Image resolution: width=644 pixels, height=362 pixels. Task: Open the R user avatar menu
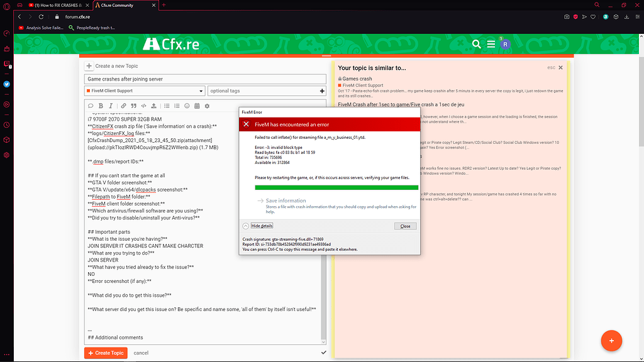[505, 44]
